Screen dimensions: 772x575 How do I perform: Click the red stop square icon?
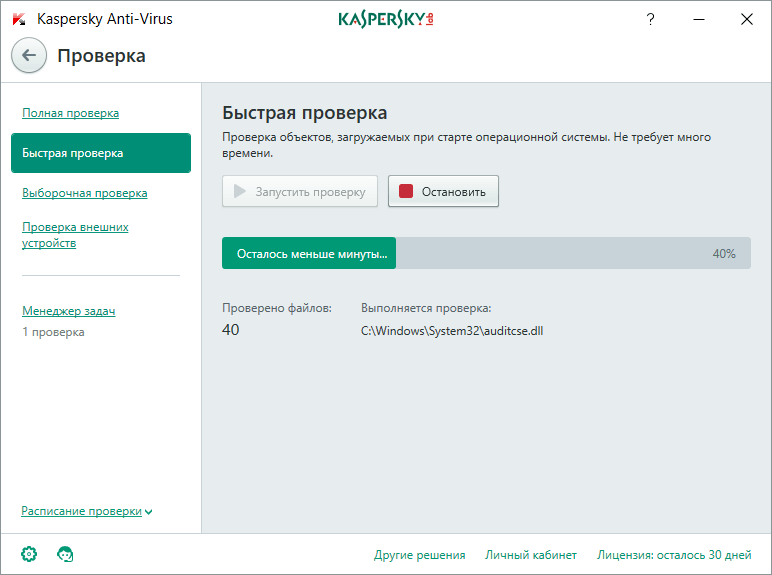coord(406,191)
